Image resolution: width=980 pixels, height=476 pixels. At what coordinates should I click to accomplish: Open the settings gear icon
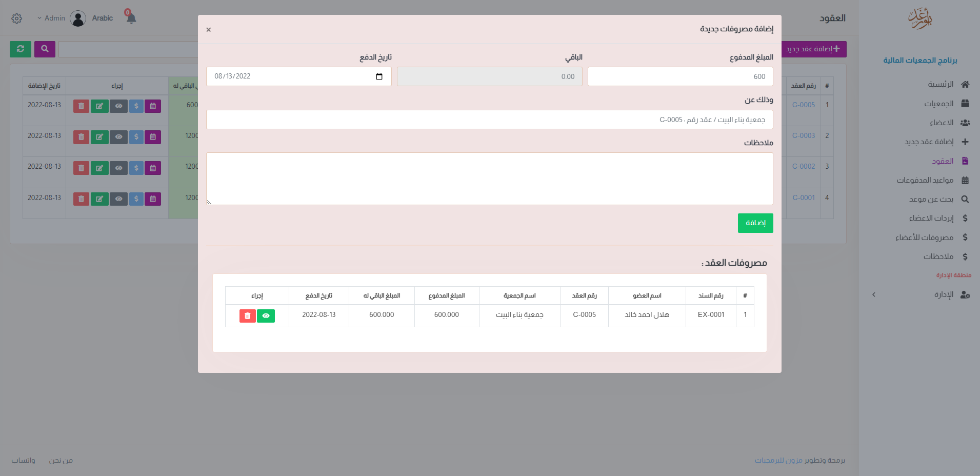[x=16, y=18]
